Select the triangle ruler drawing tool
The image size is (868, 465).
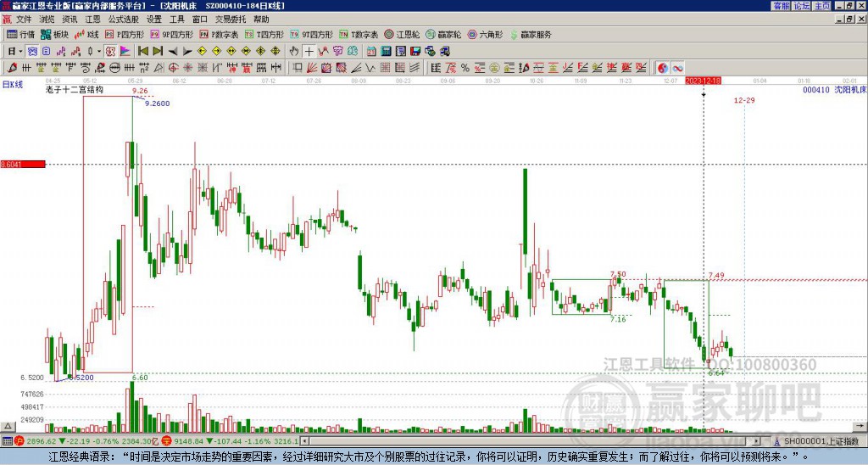[159, 68]
